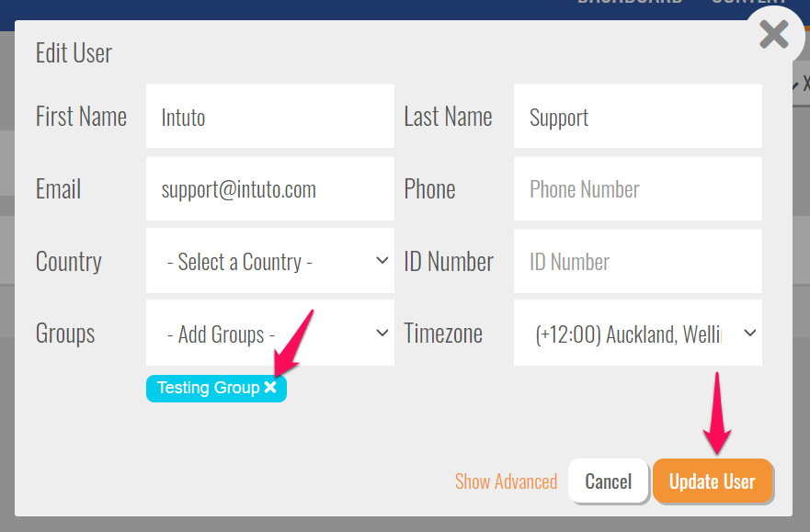
Task: Click the Email field label
Action: tap(58, 189)
